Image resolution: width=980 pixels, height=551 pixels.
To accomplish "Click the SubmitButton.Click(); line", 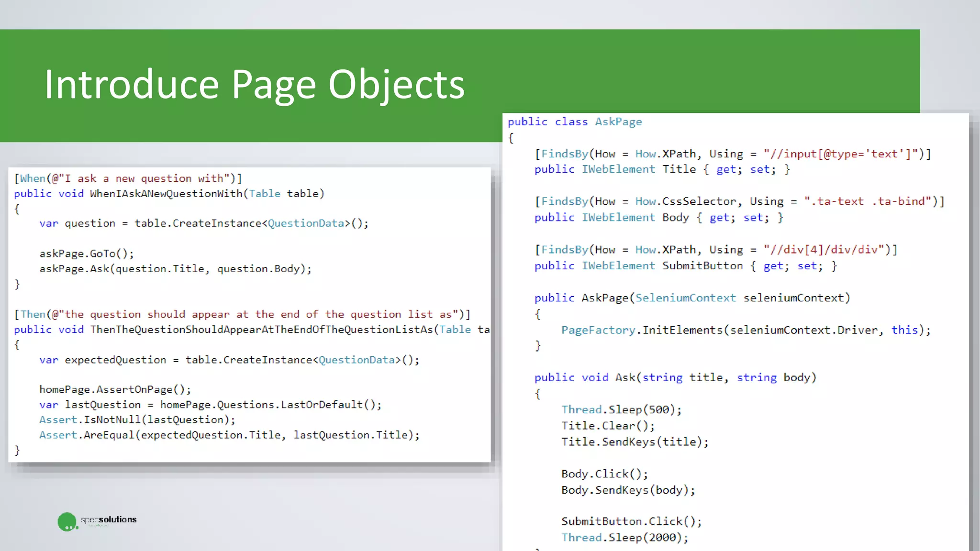I will pyautogui.click(x=632, y=521).
